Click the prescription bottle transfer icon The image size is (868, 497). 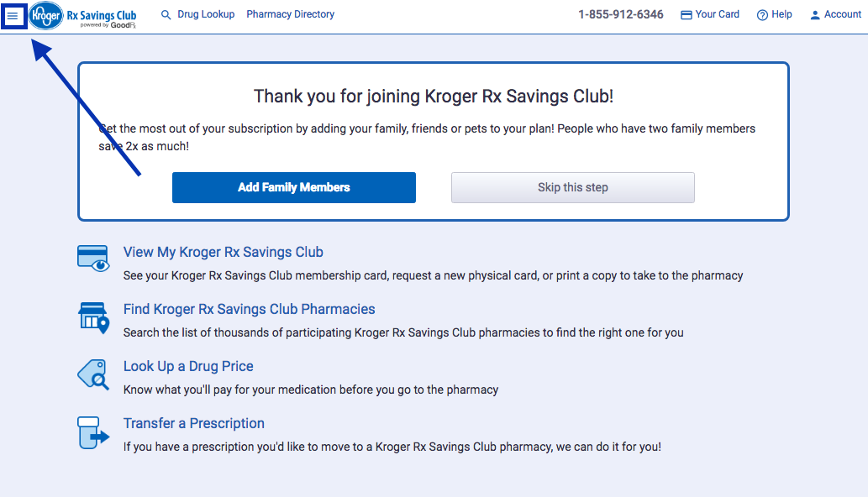click(94, 432)
